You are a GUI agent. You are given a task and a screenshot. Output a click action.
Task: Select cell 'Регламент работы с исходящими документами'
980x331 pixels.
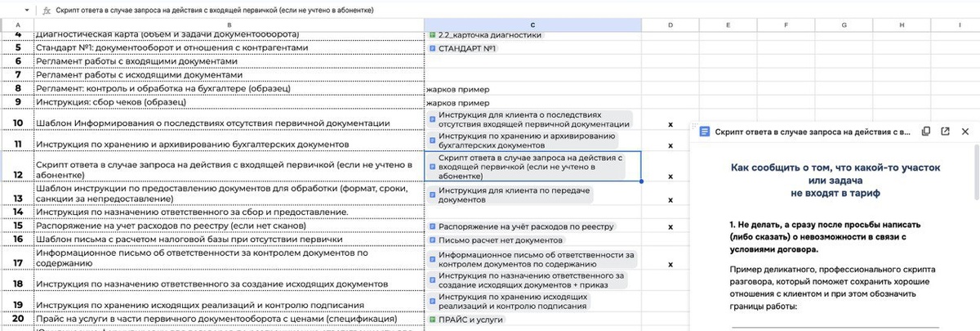(229, 74)
